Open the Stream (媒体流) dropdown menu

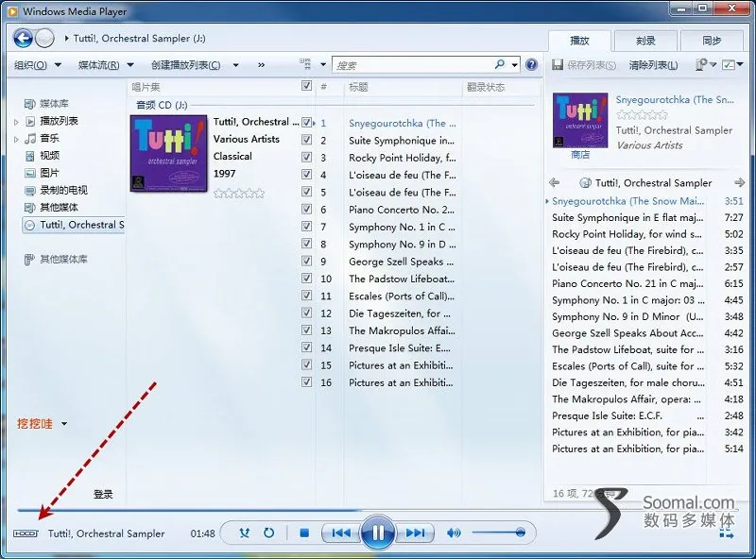[x=106, y=65]
